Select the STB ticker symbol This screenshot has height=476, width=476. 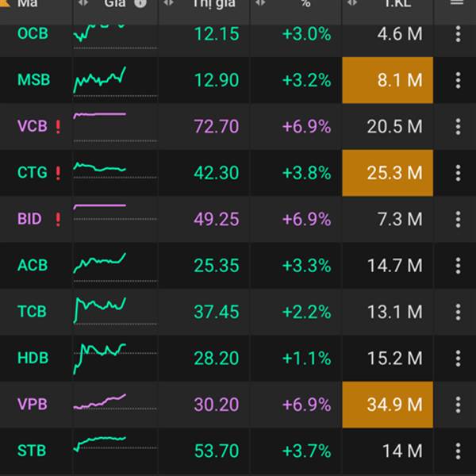32,451
